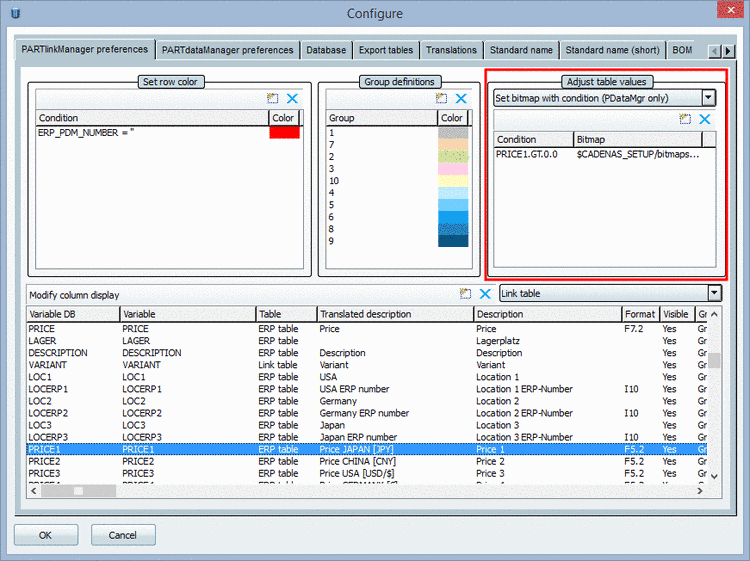
Task: Click the delete X icon in Group definitions
Action: (461, 99)
